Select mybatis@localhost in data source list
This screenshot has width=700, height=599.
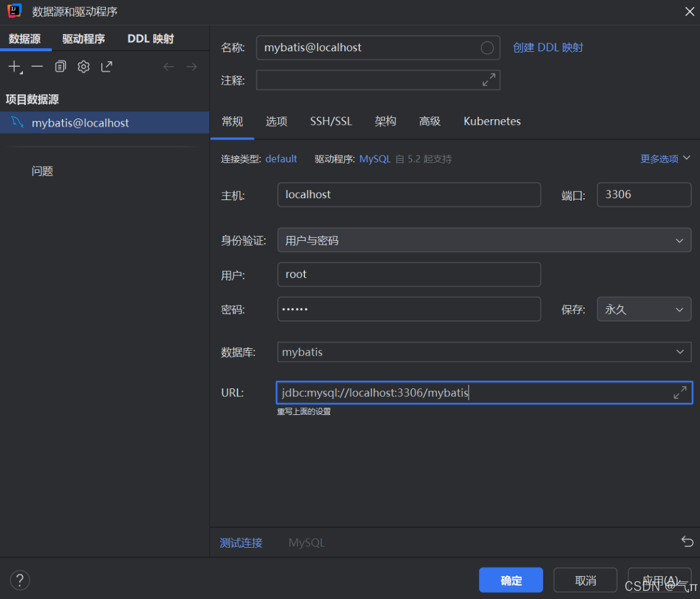click(x=104, y=122)
